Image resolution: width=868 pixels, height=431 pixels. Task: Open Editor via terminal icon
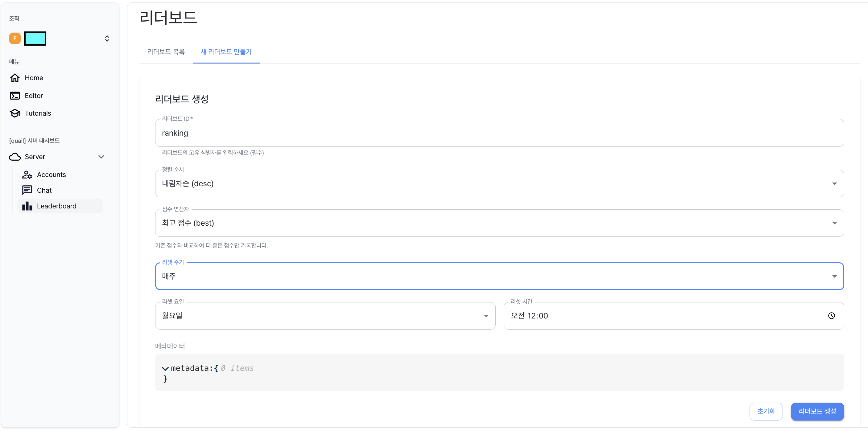point(15,96)
